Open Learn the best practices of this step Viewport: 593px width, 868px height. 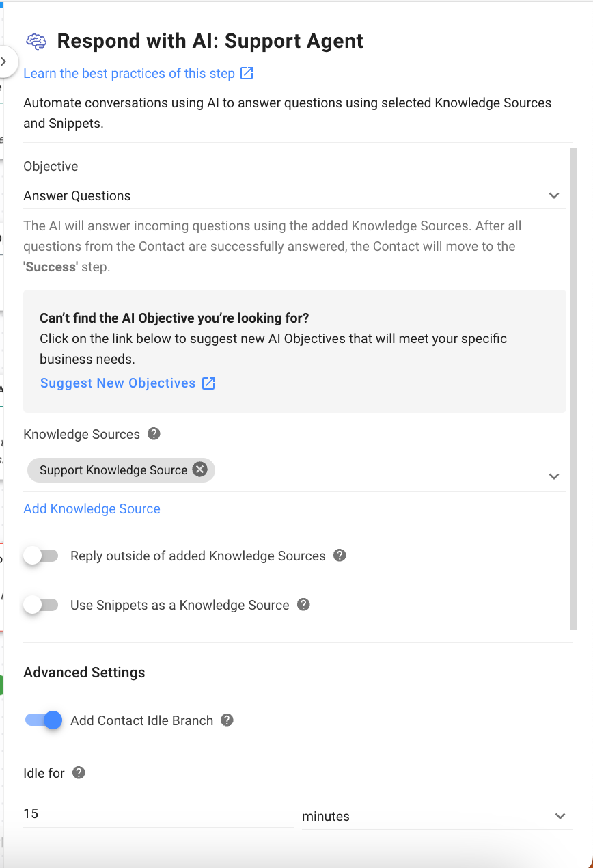[128, 73]
